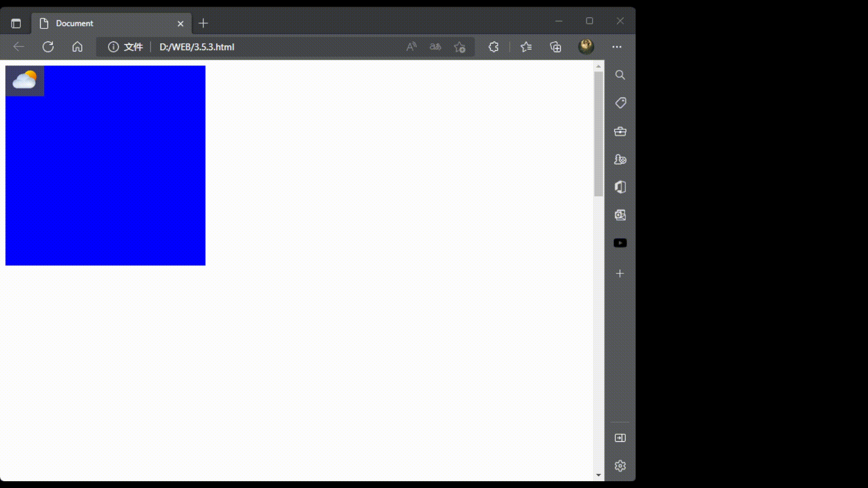Open the Settings and more menu
The width and height of the screenshot is (868, 488).
(617, 47)
